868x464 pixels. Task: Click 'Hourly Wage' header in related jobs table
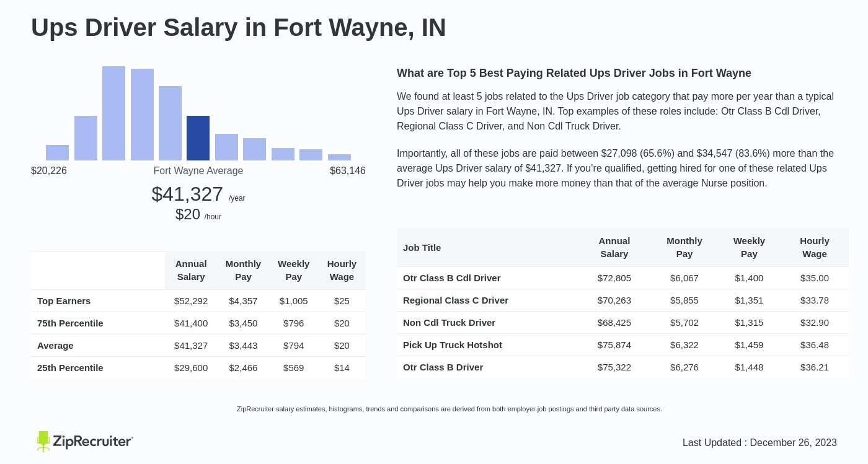point(815,247)
